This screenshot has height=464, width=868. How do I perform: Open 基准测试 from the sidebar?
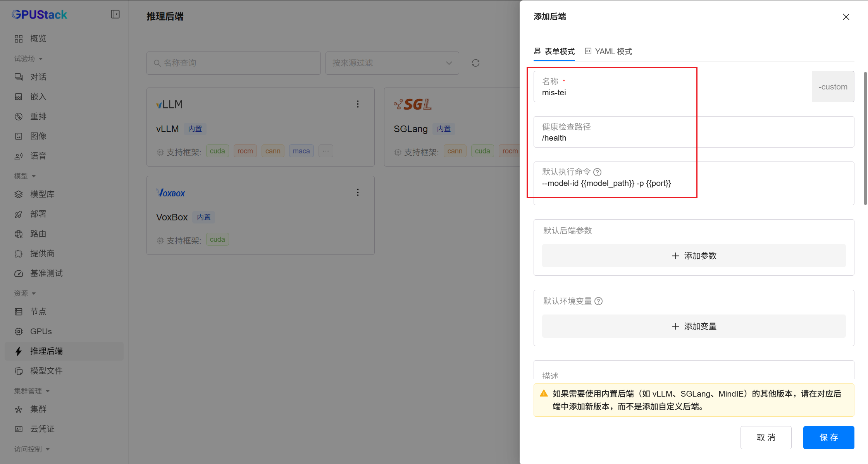(x=46, y=273)
